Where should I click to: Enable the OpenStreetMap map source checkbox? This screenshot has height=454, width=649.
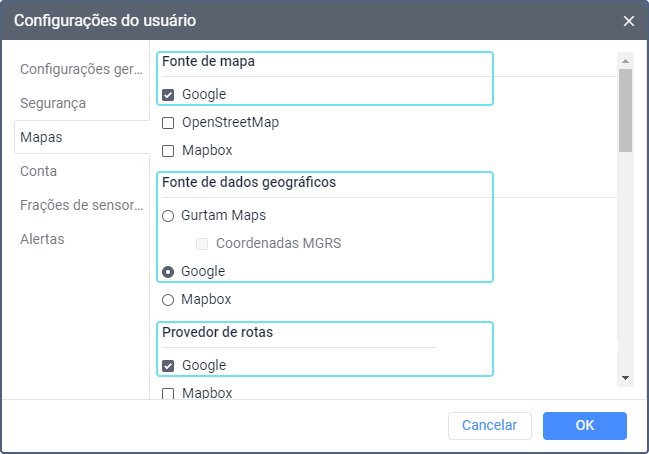pos(168,123)
